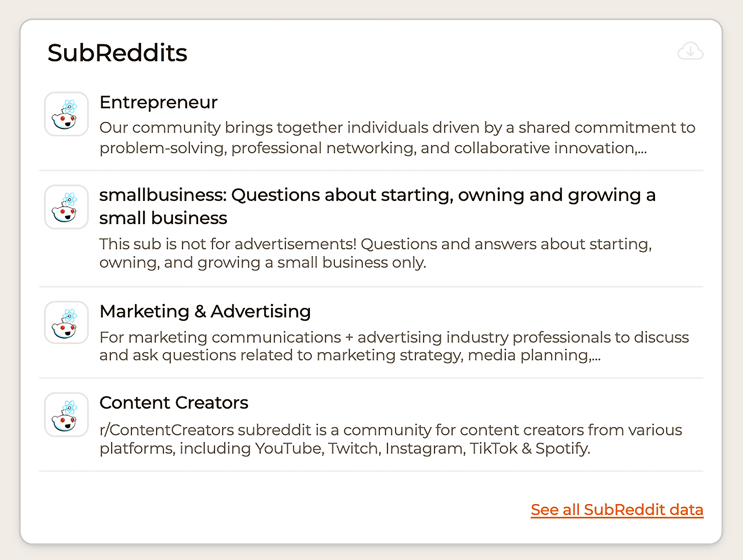Click the Marketing & Advertising subreddit avatar icon
Image resolution: width=743 pixels, height=560 pixels.
(x=66, y=323)
